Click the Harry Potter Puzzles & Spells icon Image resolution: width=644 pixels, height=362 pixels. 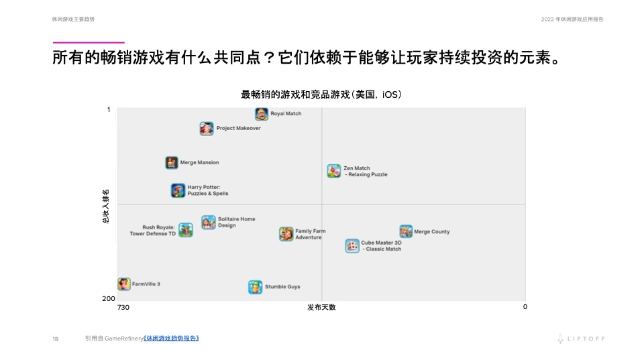[x=178, y=190]
